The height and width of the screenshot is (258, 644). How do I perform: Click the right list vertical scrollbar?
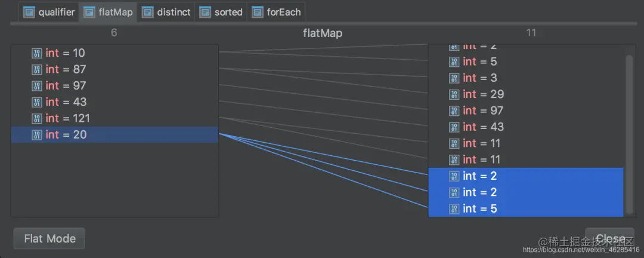point(629,134)
